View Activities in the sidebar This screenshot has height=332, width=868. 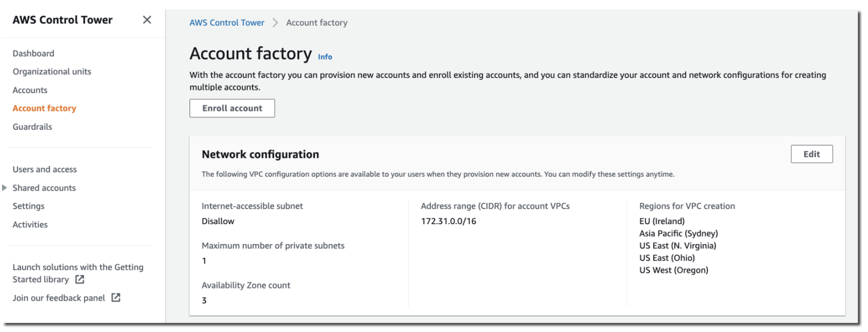pyautogui.click(x=30, y=225)
